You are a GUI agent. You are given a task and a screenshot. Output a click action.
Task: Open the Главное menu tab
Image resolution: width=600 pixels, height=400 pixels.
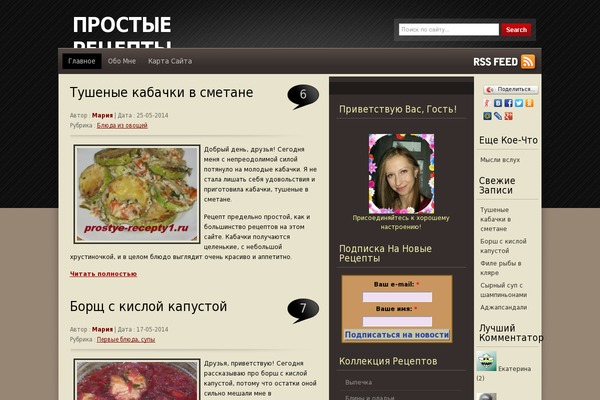82,61
